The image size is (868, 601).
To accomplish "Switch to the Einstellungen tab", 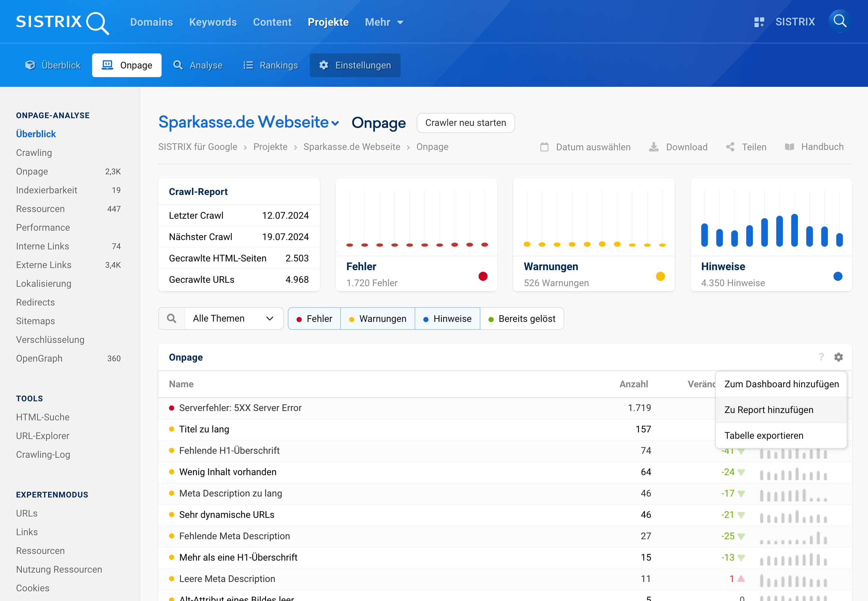I will coord(355,65).
